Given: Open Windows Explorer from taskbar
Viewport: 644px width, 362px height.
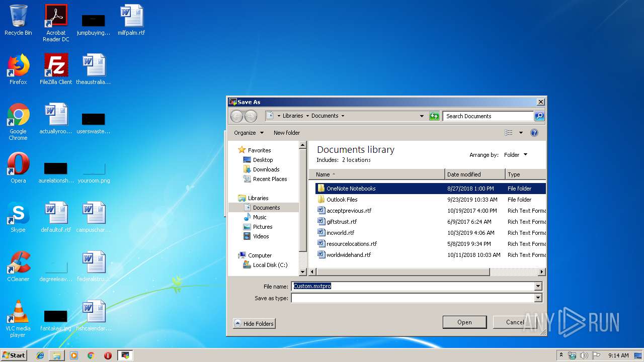Looking at the screenshot, I should [57, 355].
